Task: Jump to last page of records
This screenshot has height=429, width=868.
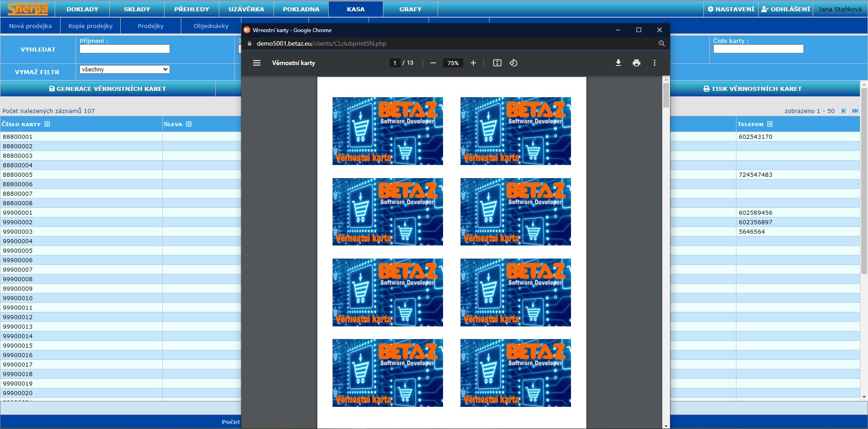Action: 855,111
